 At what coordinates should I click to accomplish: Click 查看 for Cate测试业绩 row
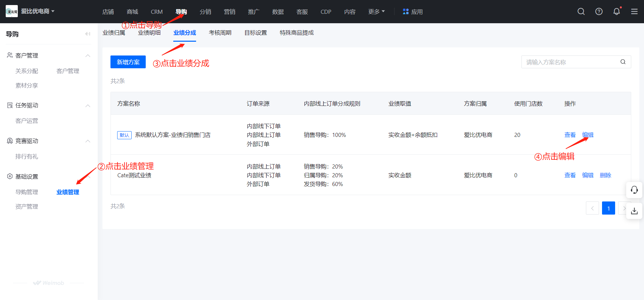pyautogui.click(x=570, y=175)
